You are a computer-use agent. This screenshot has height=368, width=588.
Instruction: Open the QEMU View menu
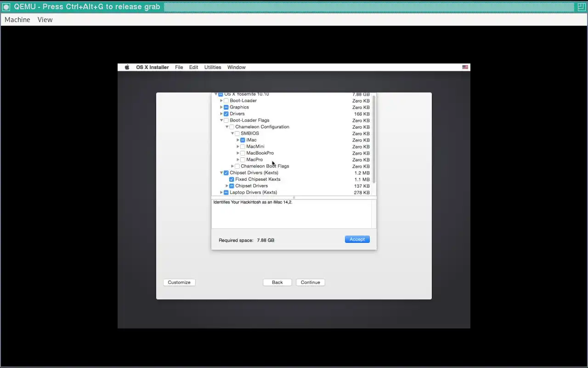[45, 20]
